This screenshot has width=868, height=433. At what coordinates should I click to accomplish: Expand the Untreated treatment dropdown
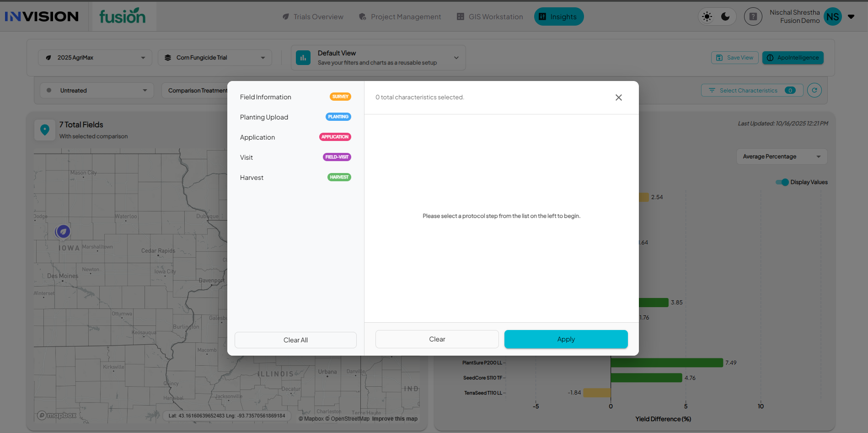97,91
